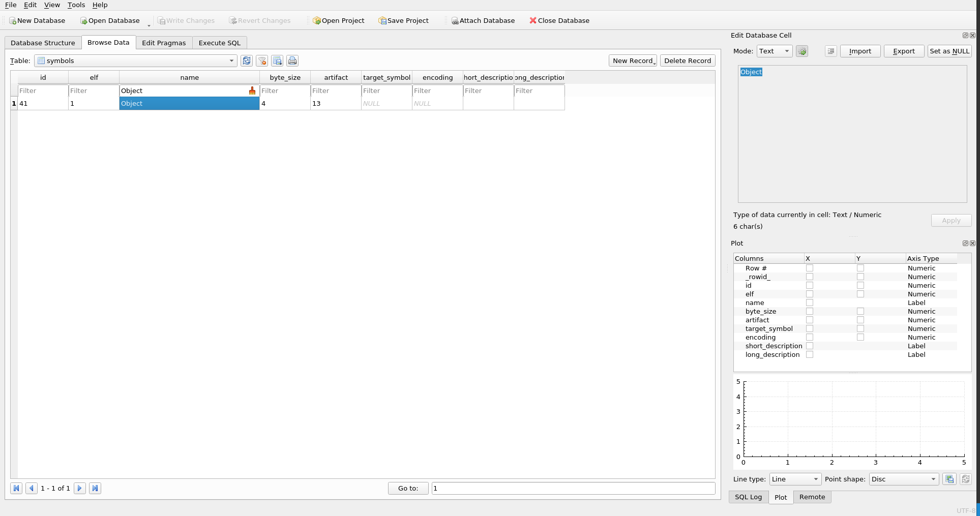Image resolution: width=980 pixels, height=516 pixels.
Task: Click the Export button
Action: pos(904,51)
